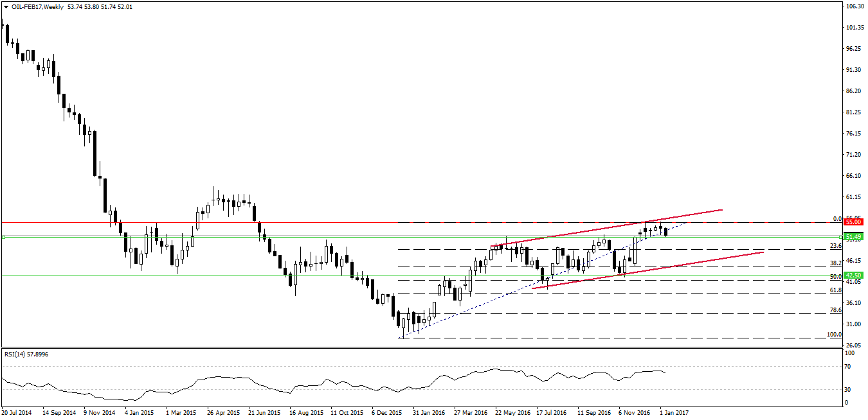Image resolution: width=868 pixels, height=420 pixels.
Task: Select the green 51.49 price label
Action: [x=853, y=237]
